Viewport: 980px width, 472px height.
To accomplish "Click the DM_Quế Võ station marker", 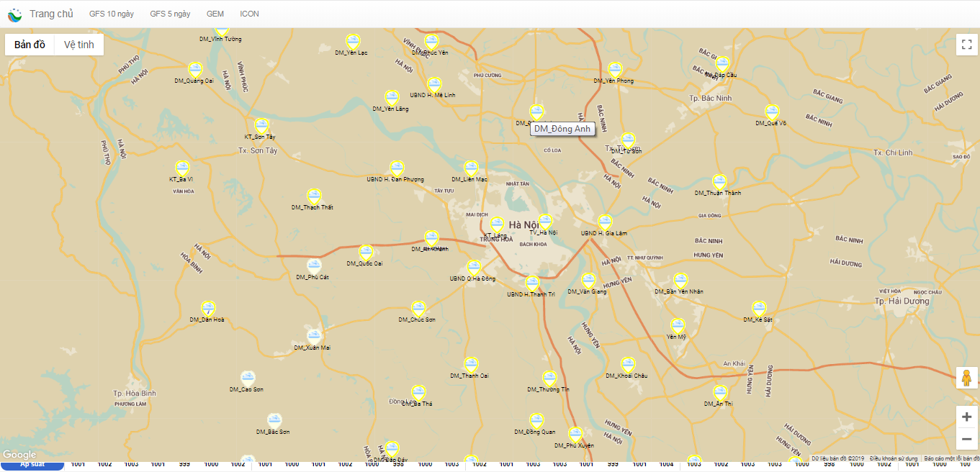I will tap(772, 113).
